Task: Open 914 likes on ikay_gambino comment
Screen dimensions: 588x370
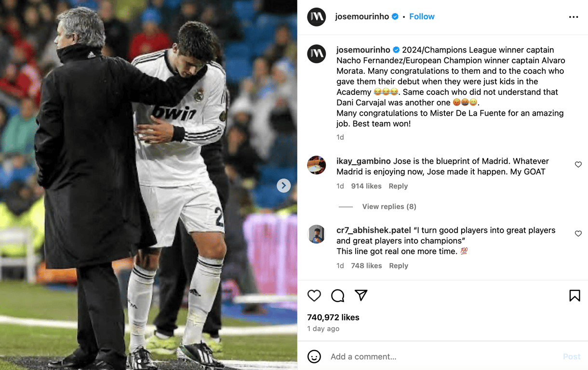Action: tap(366, 186)
